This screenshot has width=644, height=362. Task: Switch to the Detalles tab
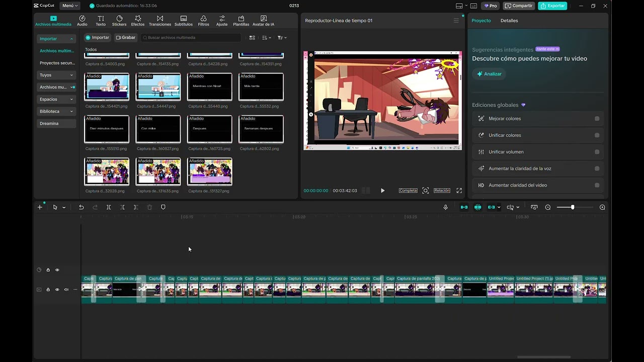pos(509,21)
